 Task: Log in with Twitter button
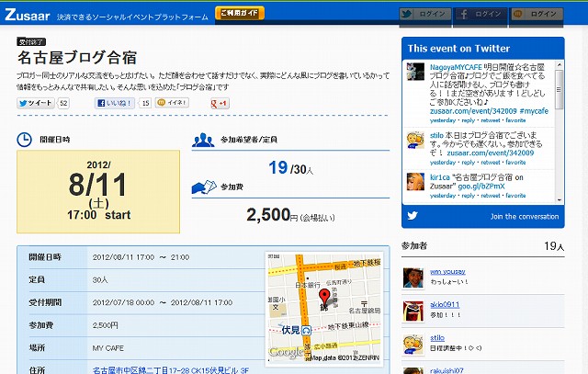click(x=424, y=15)
